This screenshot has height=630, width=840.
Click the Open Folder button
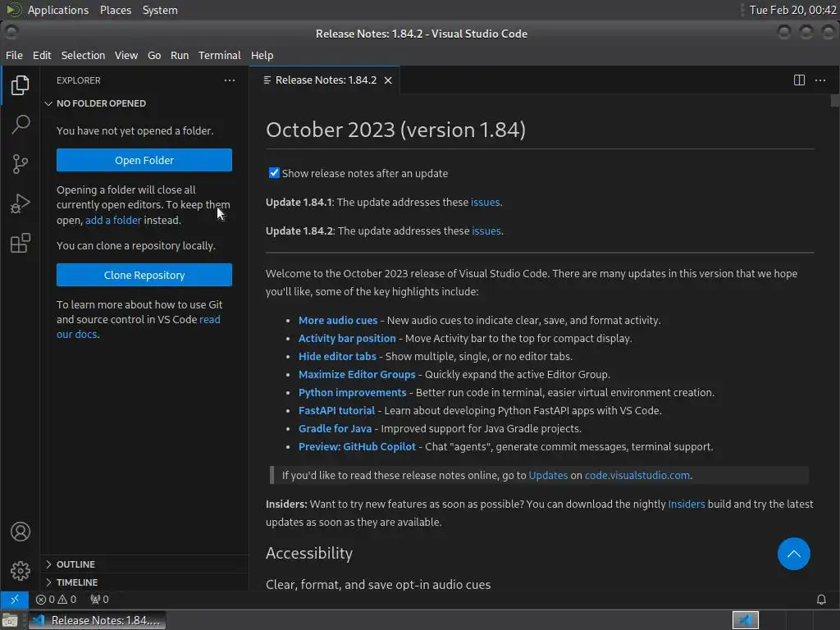click(144, 160)
